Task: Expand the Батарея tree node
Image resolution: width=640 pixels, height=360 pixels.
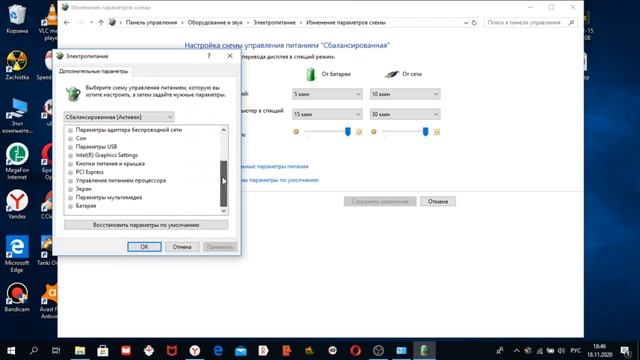Action: [x=71, y=206]
